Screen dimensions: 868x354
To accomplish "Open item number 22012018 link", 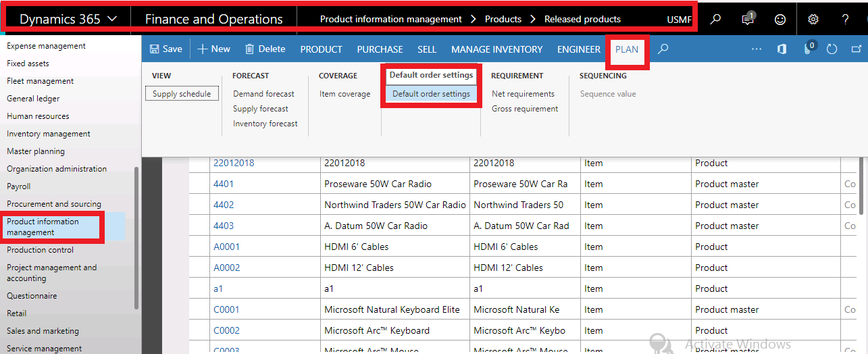I will pyautogui.click(x=234, y=163).
